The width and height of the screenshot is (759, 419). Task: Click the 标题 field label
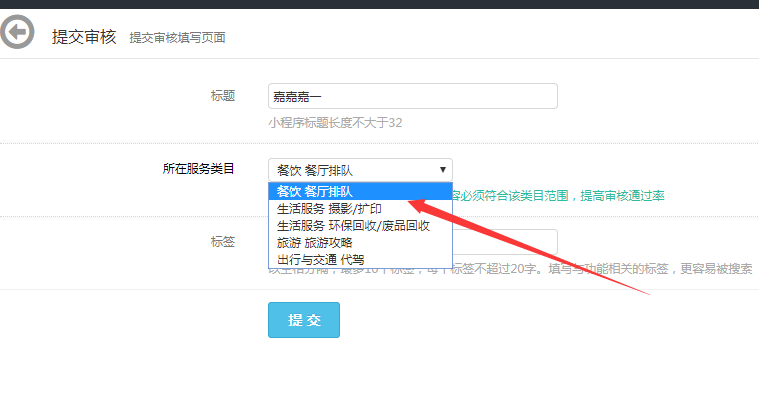pyautogui.click(x=222, y=96)
